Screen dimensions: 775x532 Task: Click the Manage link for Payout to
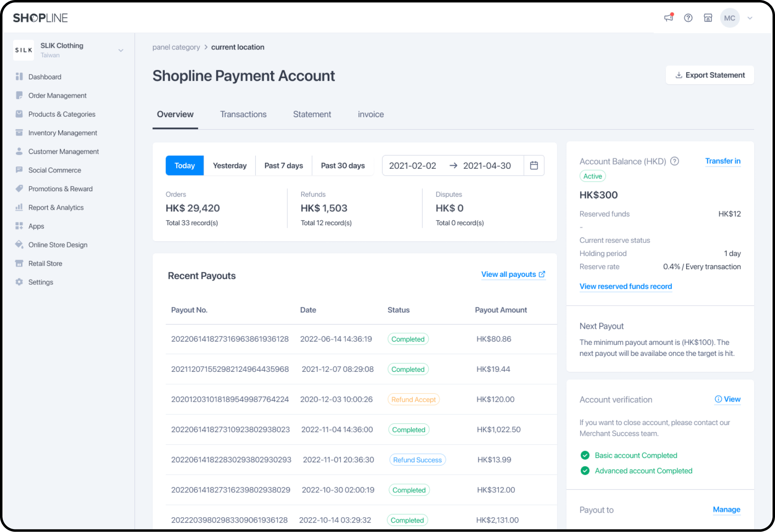pyautogui.click(x=727, y=509)
